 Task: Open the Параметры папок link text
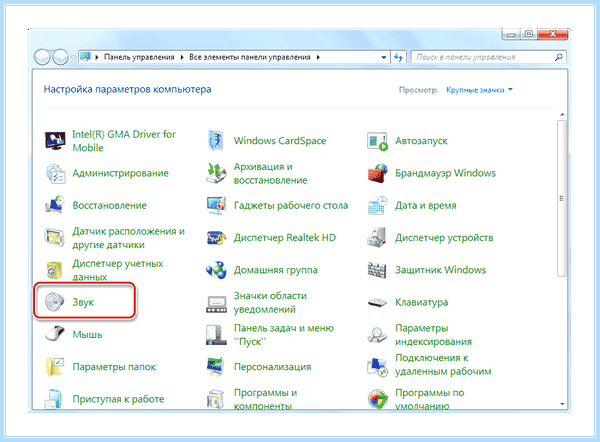[x=114, y=367]
